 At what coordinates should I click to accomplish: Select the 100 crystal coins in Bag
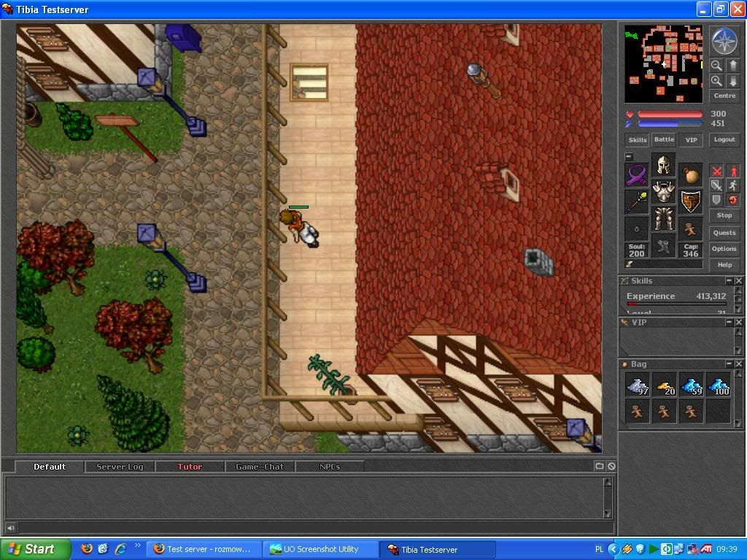(719, 385)
